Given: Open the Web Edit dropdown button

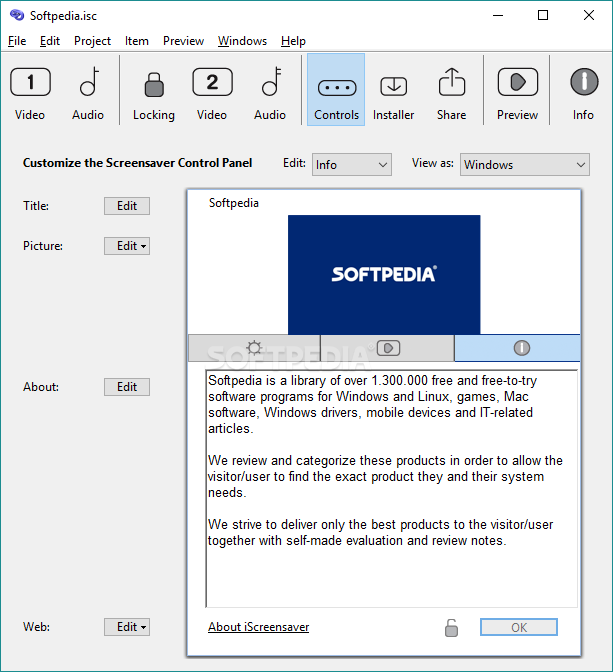Looking at the screenshot, I should (127, 627).
